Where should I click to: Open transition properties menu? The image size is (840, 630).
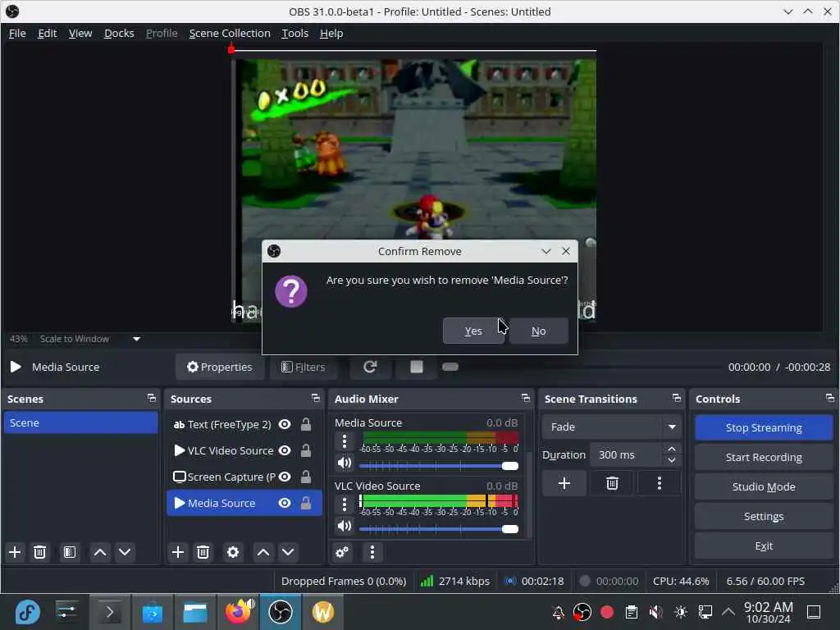[x=660, y=484]
